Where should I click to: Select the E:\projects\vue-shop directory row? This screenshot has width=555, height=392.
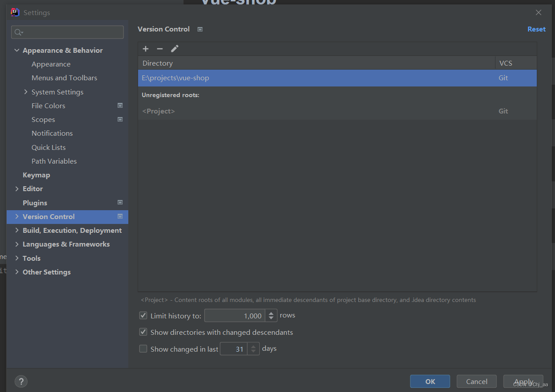pyautogui.click(x=337, y=78)
